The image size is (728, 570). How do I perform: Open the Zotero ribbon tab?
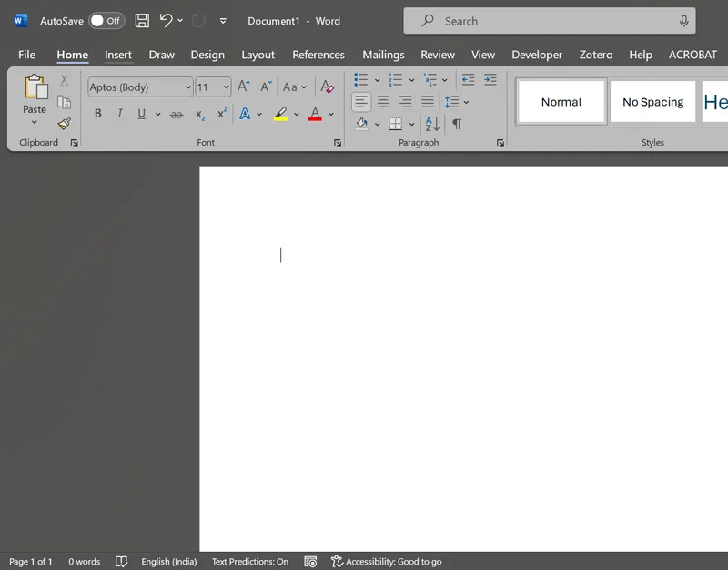click(x=595, y=55)
